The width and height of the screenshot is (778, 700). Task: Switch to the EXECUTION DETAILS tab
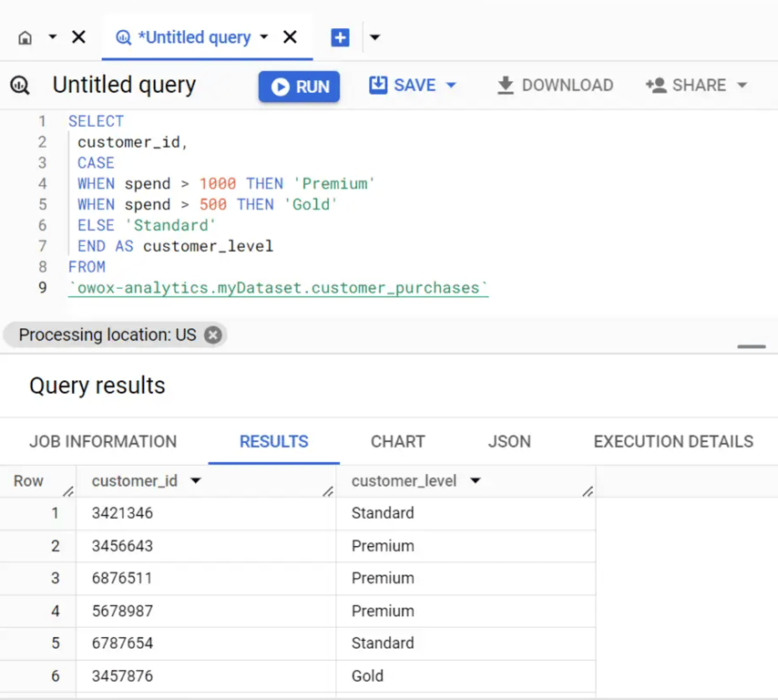673,441
